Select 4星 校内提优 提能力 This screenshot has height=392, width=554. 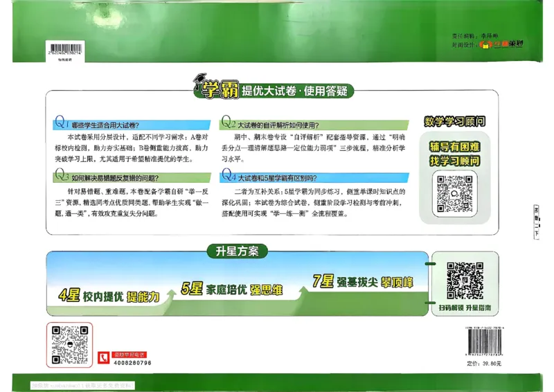pyautogui.click(x=109, y=296)
